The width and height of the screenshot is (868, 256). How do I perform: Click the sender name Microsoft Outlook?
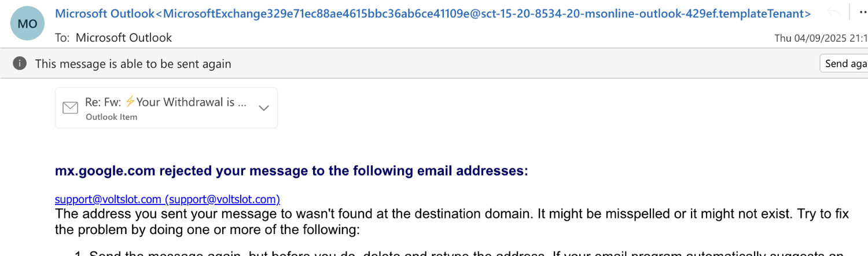pos(105,13)
